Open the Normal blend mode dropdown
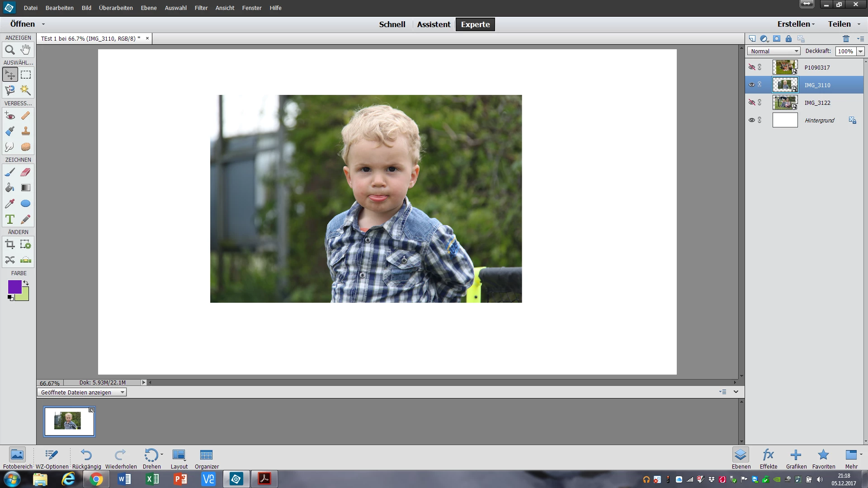Screen dimensions: 868x488 click(774, 52)
